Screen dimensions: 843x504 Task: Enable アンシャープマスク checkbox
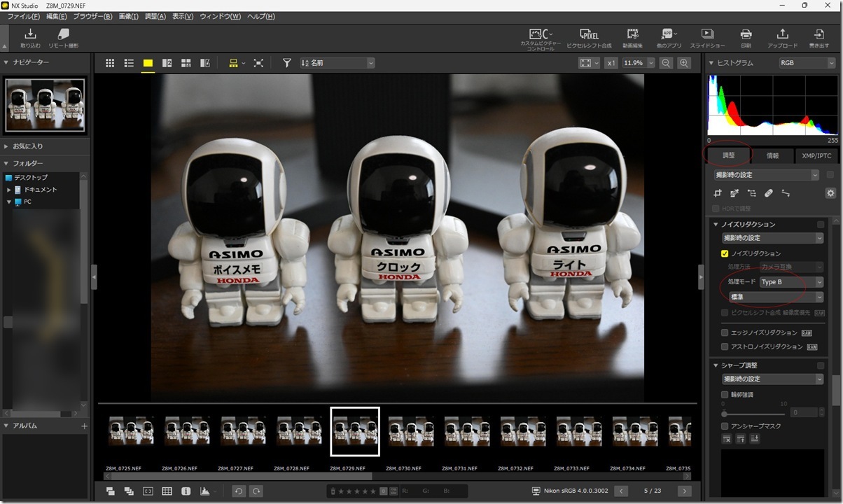click(x=725, y=426)
